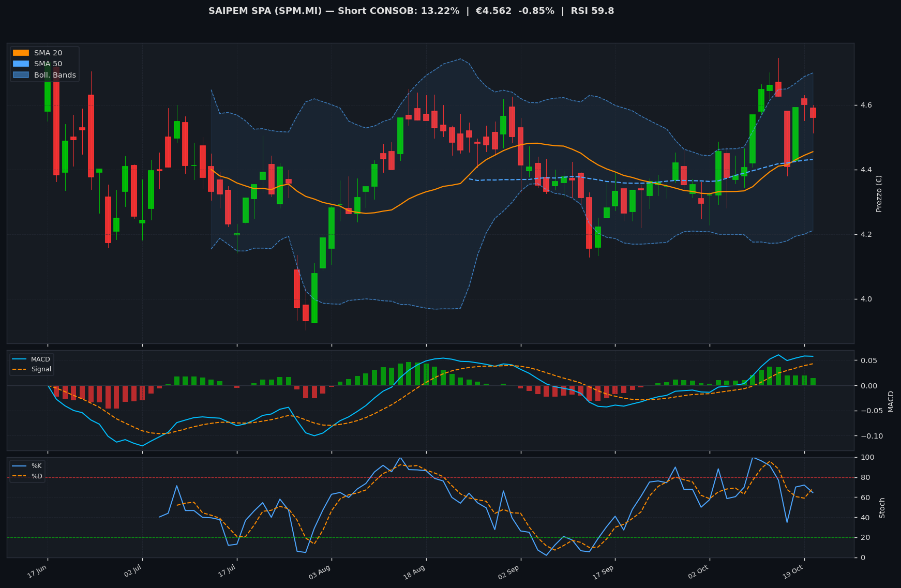Click the "Prezzo (€)" axis title
Viewport: 901px width, 588px height.
pos(879,193)
